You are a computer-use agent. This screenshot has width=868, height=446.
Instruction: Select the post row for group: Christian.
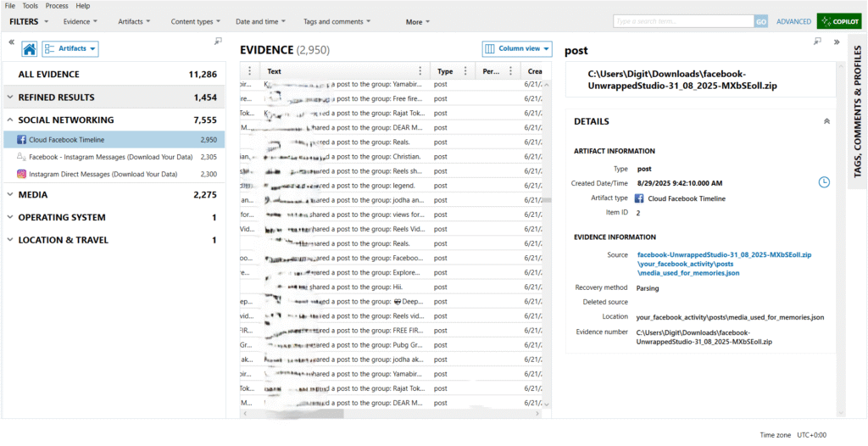click(391, 157)
